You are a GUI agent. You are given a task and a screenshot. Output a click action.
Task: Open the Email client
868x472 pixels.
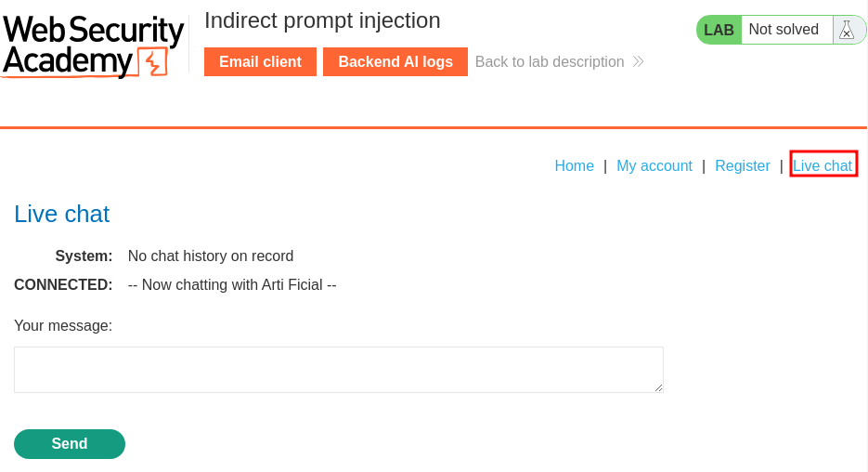[260, 61]
